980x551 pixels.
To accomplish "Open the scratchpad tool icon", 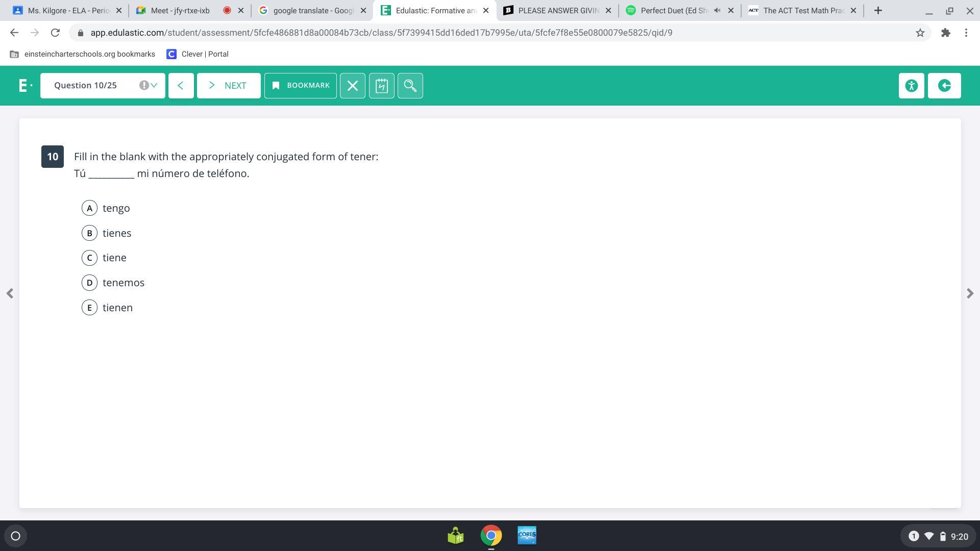I will click(381, 86).
